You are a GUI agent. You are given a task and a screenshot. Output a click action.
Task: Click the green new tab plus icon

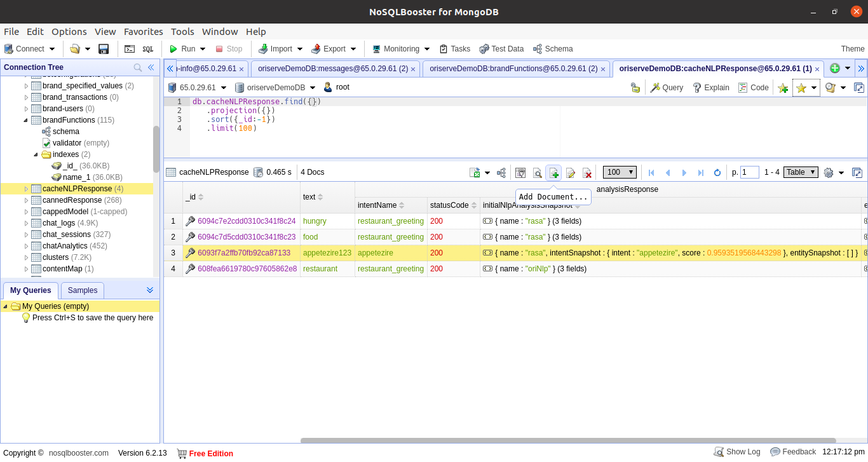835,69
